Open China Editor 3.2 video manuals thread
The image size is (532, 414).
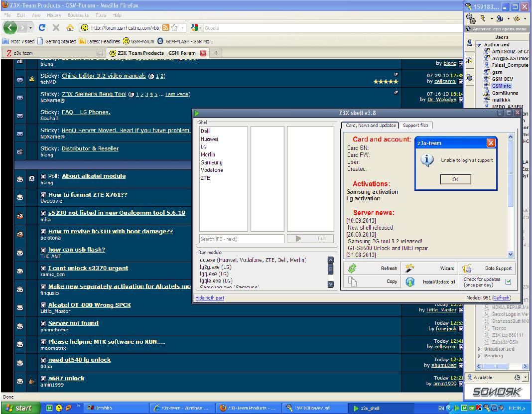[x=104, y=76]
